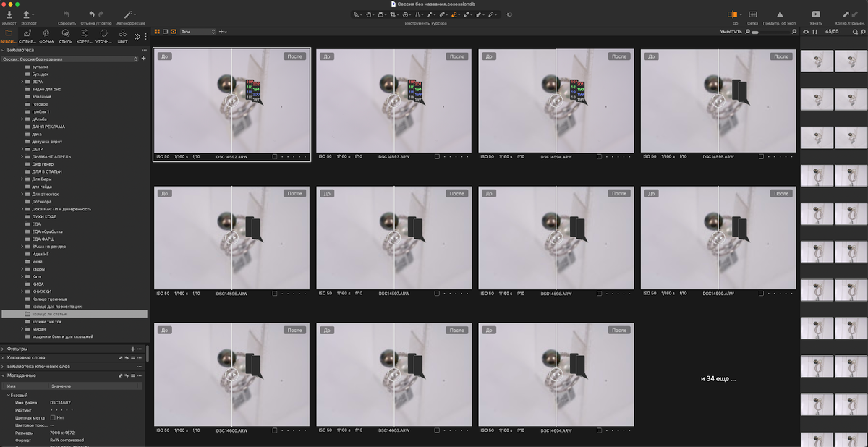868x447 pixels.
Task: Click the browser search magnifier icon
Action: click(855, 32)
